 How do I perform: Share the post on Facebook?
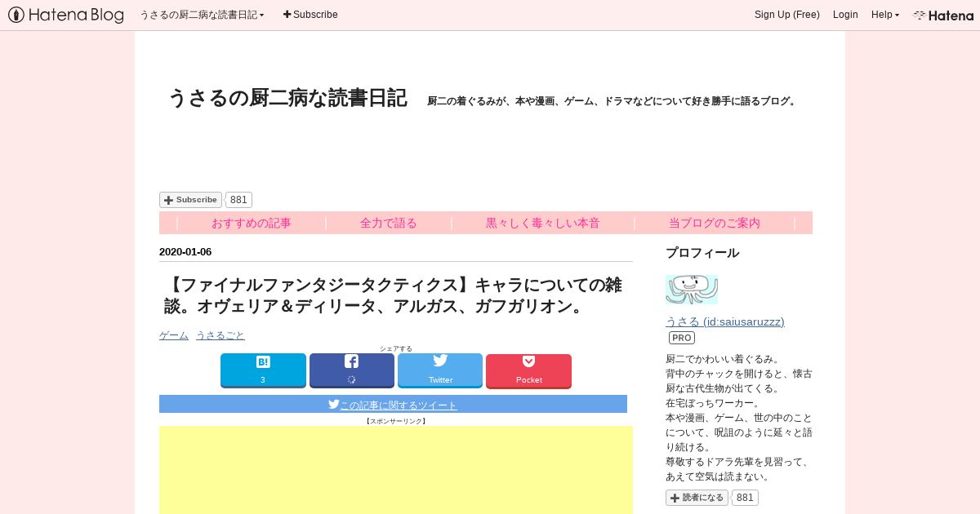pyautogui.click(x=351, y=370)
